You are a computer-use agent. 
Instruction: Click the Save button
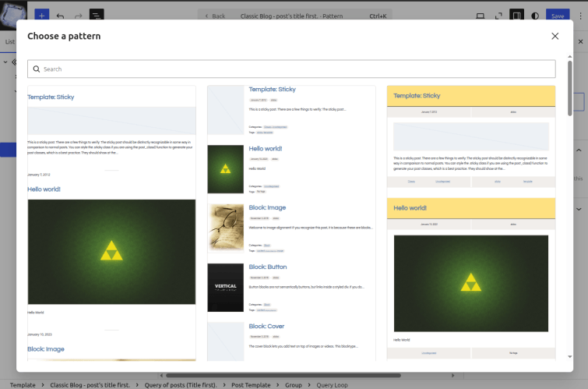(x=558, y=16)
